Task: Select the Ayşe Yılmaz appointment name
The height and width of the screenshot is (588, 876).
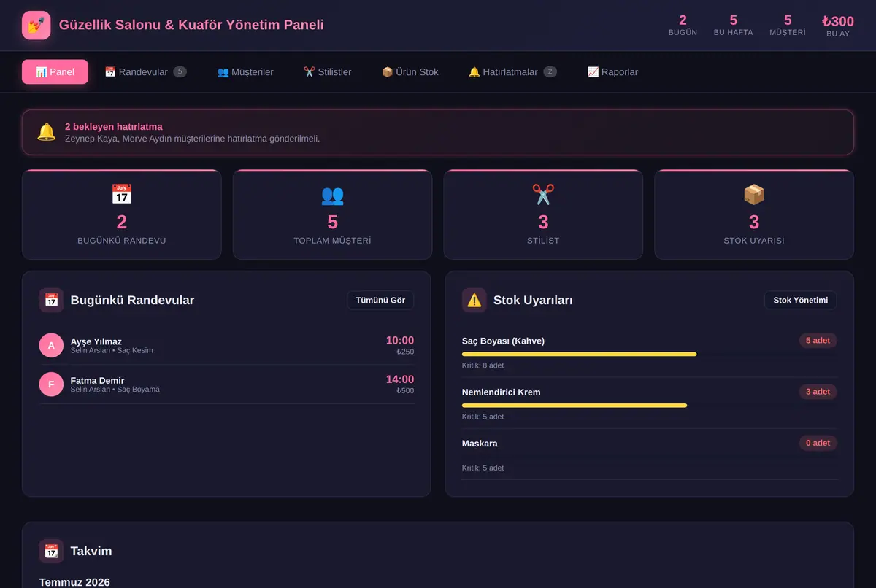Action: (x=96, y=341)
